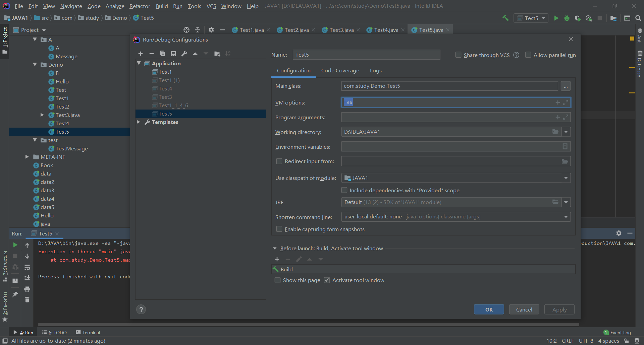
Task: Switch to Logs tab
Action: pos(376,71)
